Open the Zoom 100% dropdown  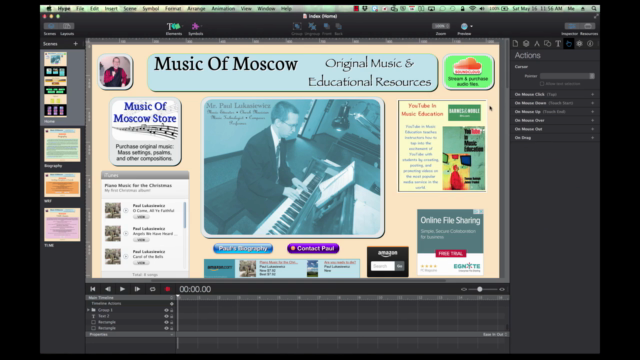[441, 26]
